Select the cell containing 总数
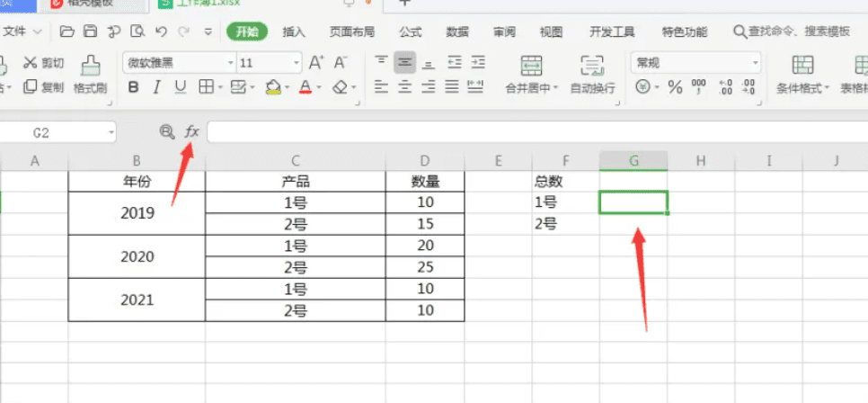This screenshot has width=868, height=403. [566, 181]
